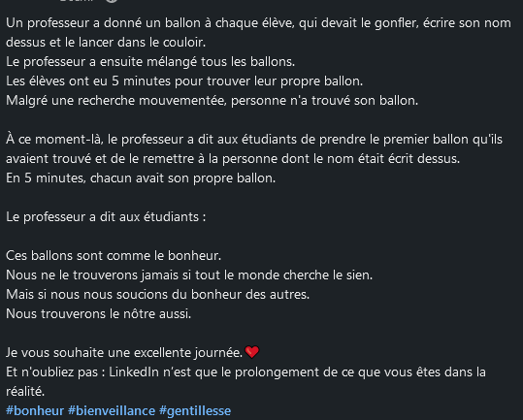Screen dimensions: 523x420
Task: Click the line 'Le professeur a dit aux étudiants :'
Action: tap(106, 217)
